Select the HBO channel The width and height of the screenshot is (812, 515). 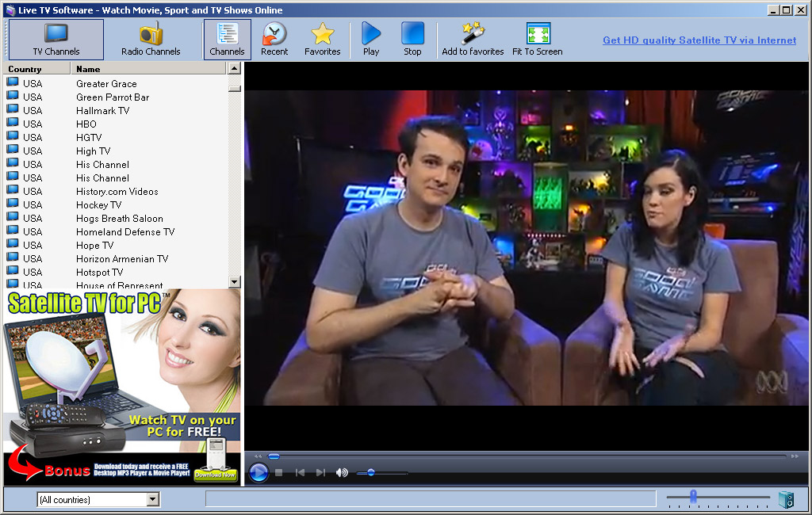click(86, 124)
